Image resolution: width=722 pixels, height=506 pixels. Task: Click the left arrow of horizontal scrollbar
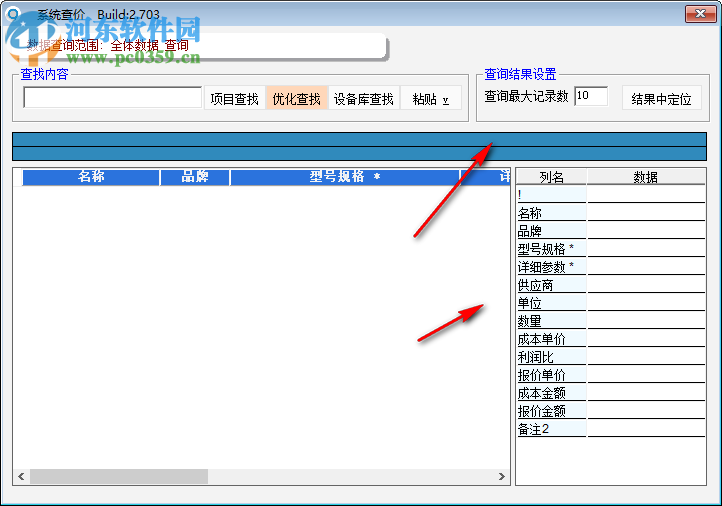click(21, 476)
